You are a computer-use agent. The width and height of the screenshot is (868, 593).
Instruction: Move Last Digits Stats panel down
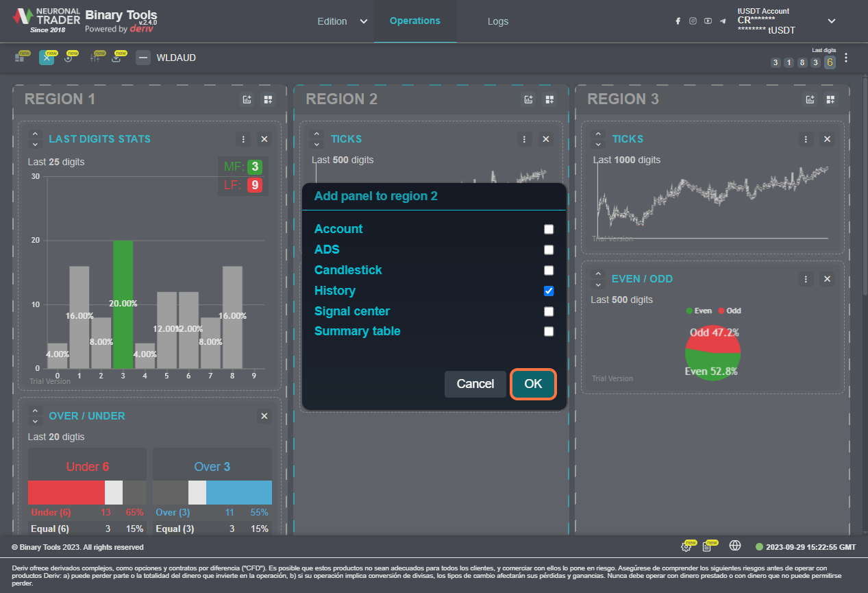pyautogui.click(x=36, y=145)
